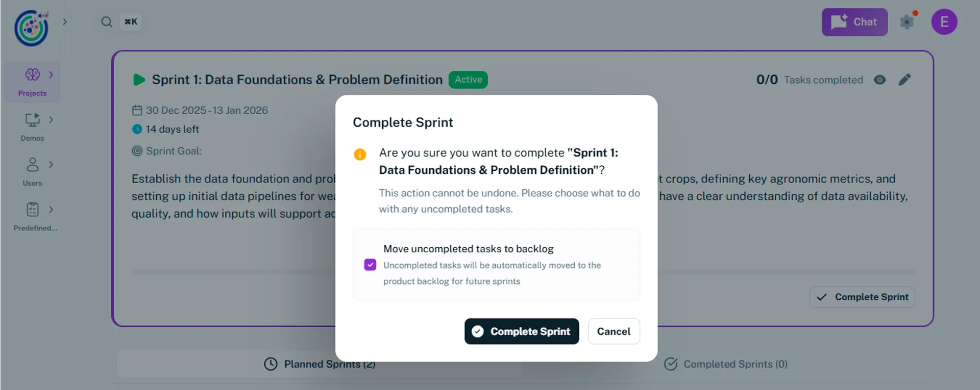Screen dimensions: 980x390
Task: Expand the Demos sidebar section
Action: click(51, 119)
